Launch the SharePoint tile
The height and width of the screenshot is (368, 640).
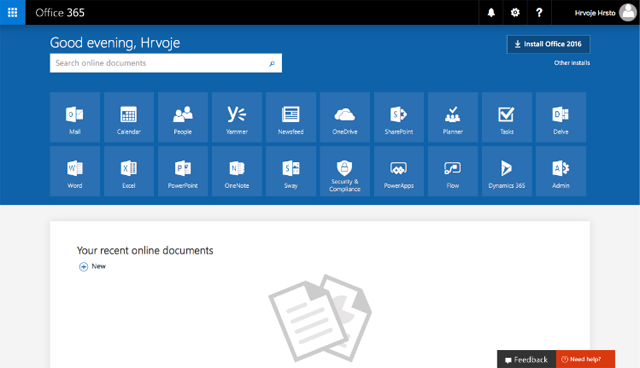399,117
